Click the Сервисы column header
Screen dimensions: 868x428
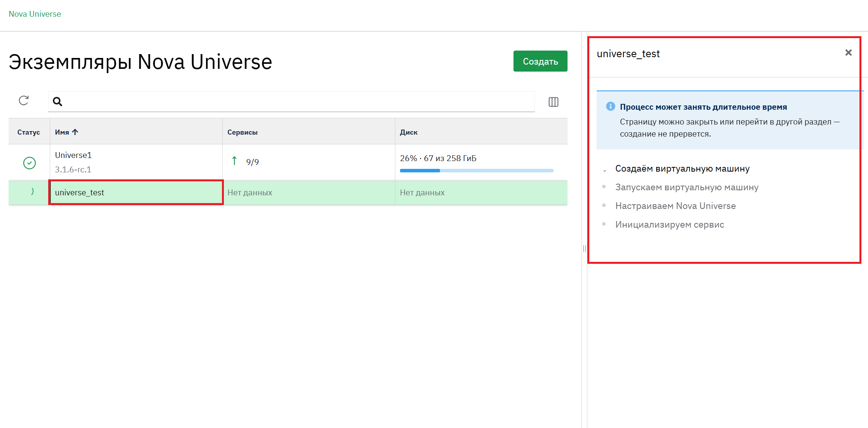point(242,132)
